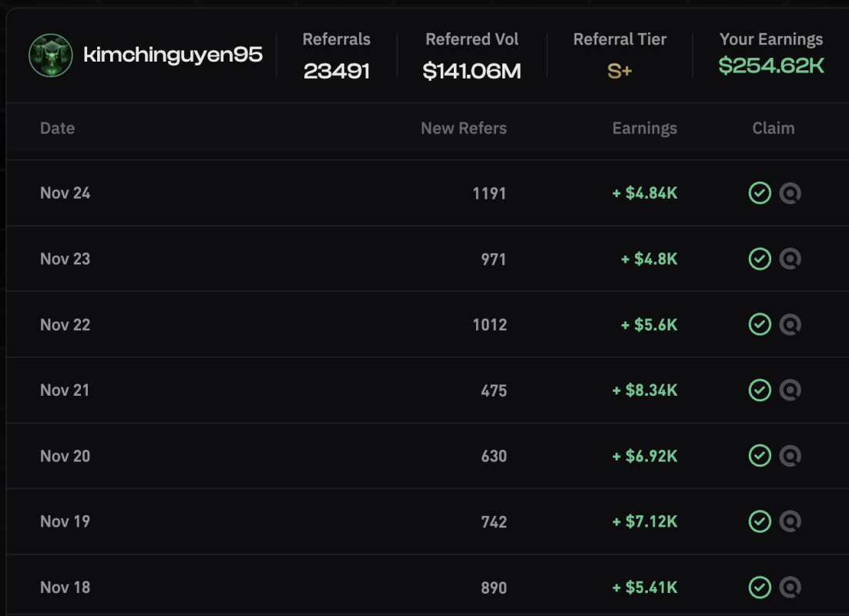The image size is (849, 616).
Task: Sort by the New Refers column header
Action: click(x=463, y=129)
